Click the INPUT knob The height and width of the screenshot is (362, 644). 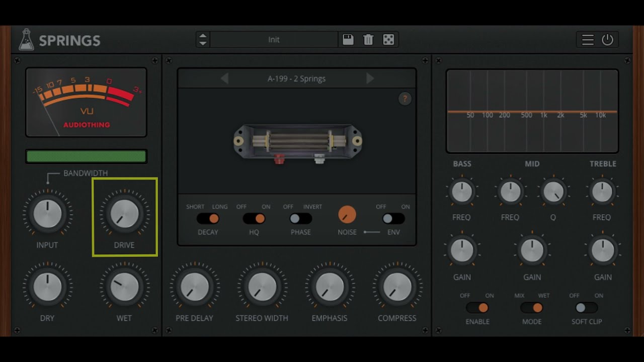tap(47, 214)
